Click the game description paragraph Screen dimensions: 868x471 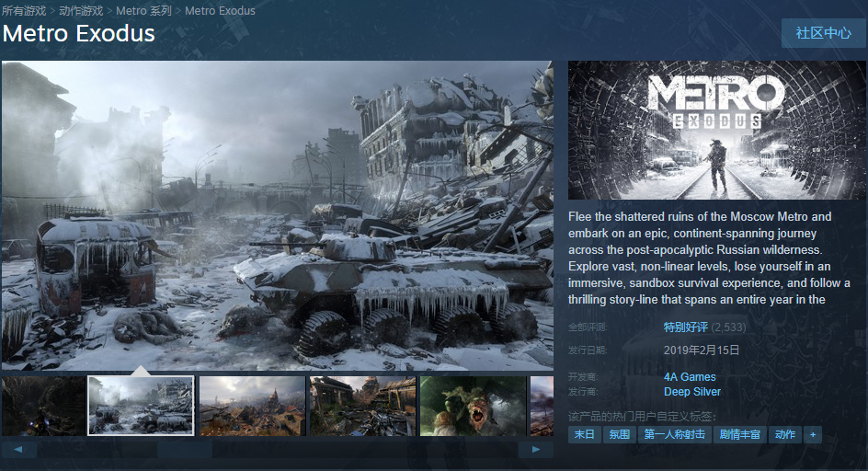coord(709,258)
